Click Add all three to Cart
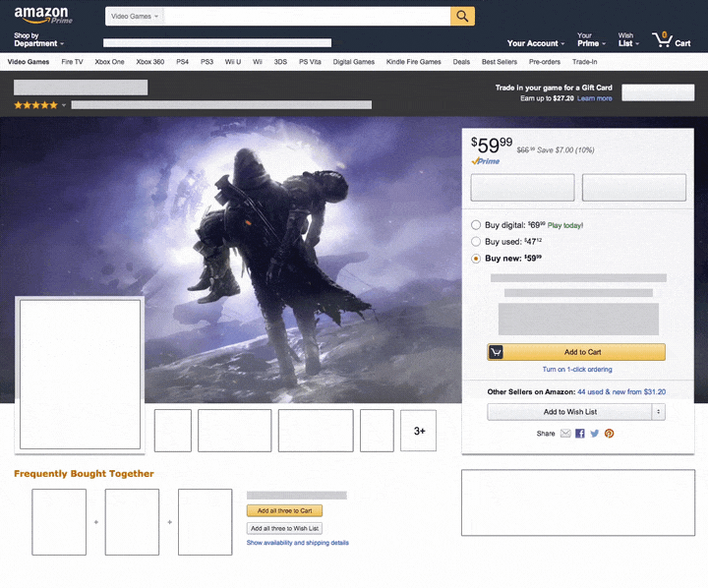Image resolution: width=708 pixels, height=588 pixels. 284,510
